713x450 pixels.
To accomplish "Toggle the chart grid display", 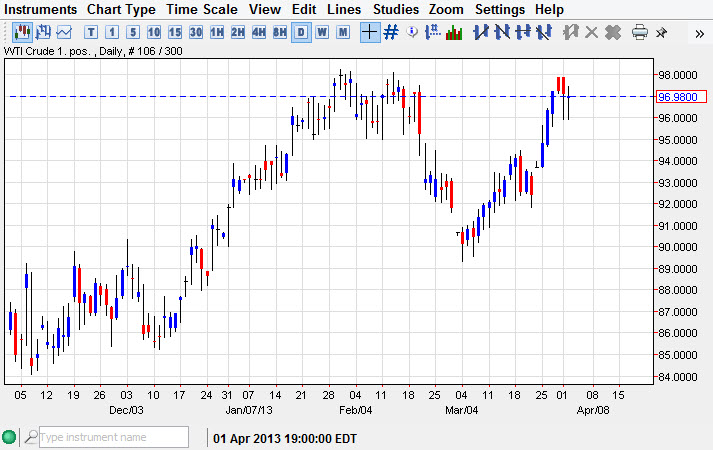I will pos(391,32).
